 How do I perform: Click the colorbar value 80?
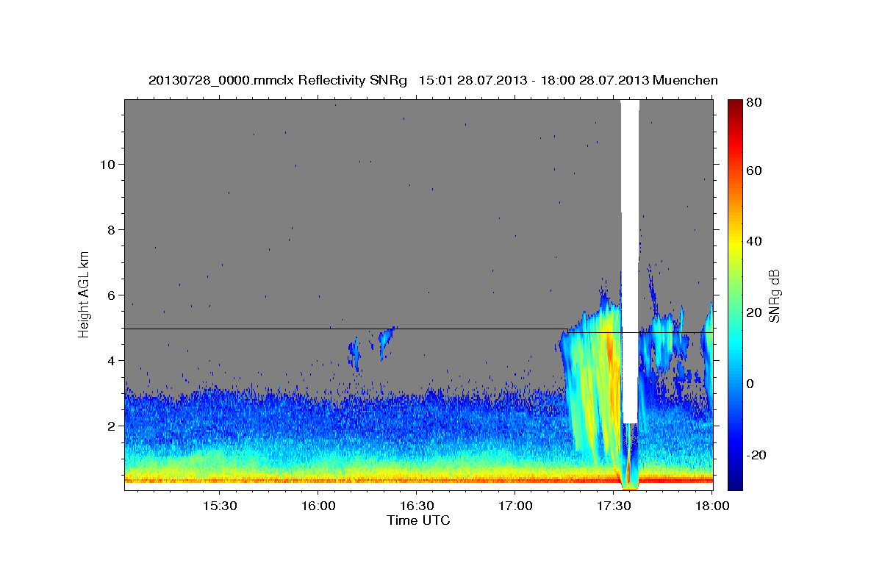[x=756, y=103]
